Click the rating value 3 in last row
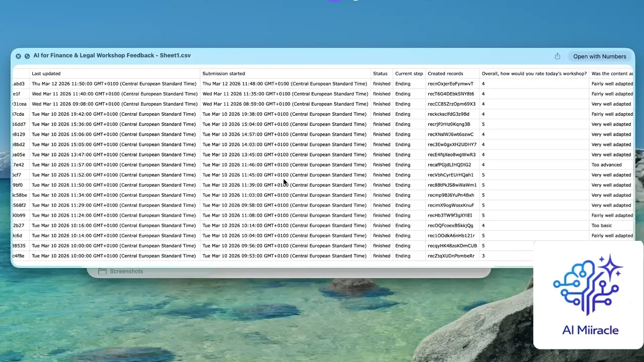This screenshot has height=362, width=644. pyautogui.click(x=483, y=256)
